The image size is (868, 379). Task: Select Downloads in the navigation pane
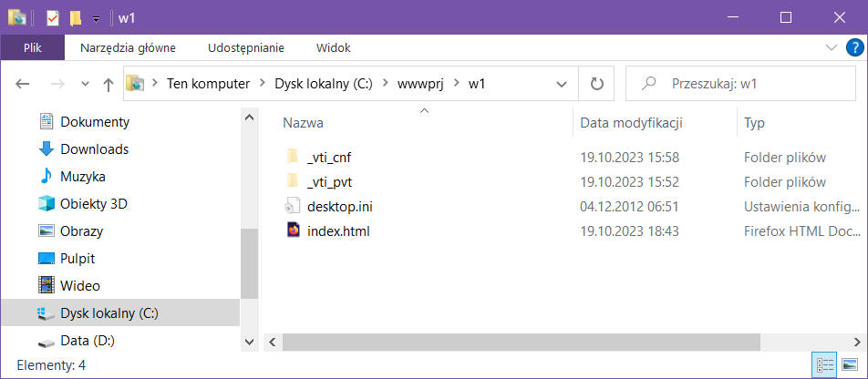94,149
